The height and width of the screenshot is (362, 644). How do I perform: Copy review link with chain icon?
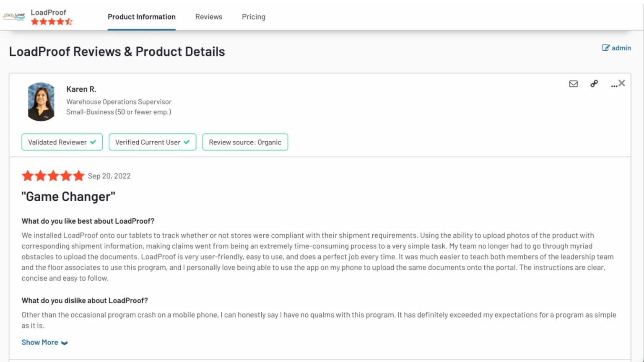click(594, 84)
